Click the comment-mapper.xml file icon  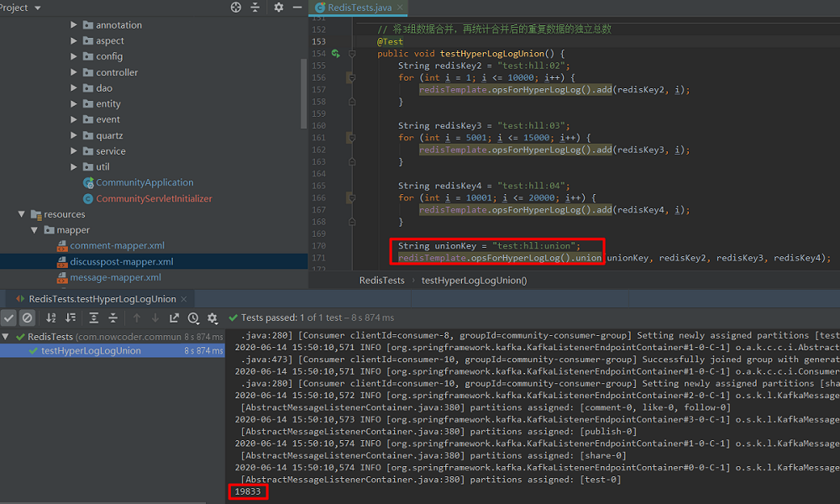coord(62,246)
